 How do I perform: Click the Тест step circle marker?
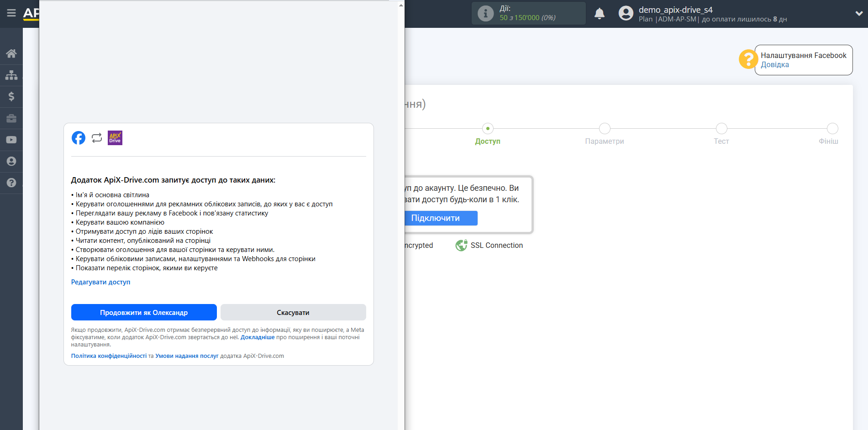click(x=721, y=128)
